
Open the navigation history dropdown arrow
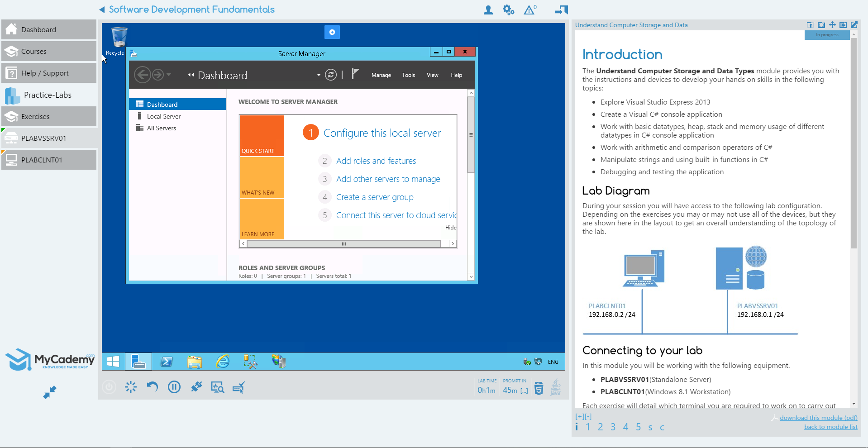tap(169, 75)
